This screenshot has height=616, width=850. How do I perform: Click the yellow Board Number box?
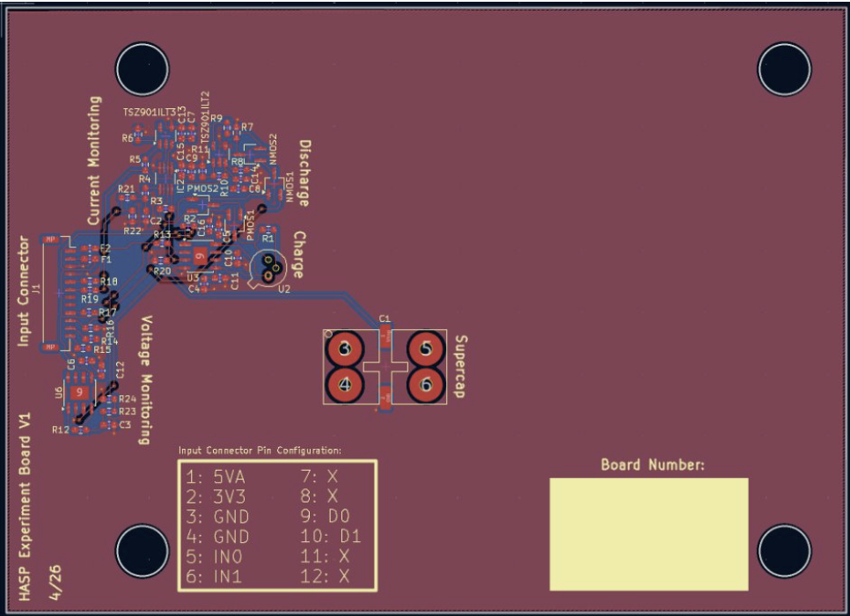tap(648, 534)
